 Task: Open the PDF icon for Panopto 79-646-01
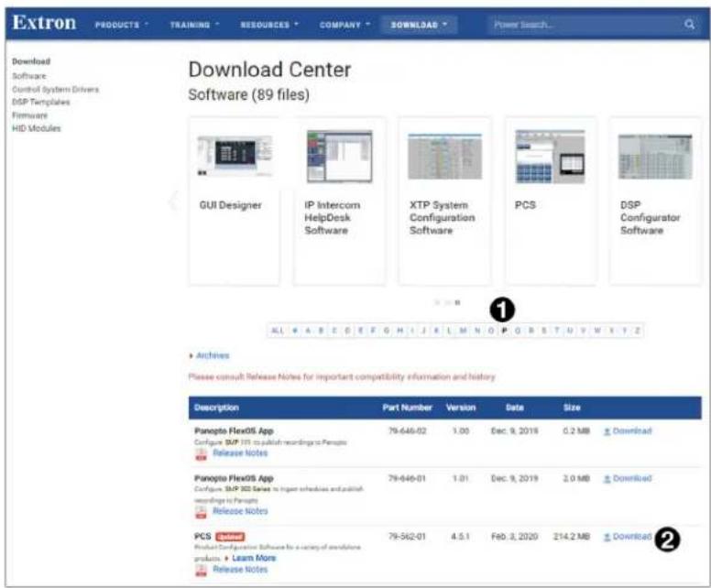point(201,512)
